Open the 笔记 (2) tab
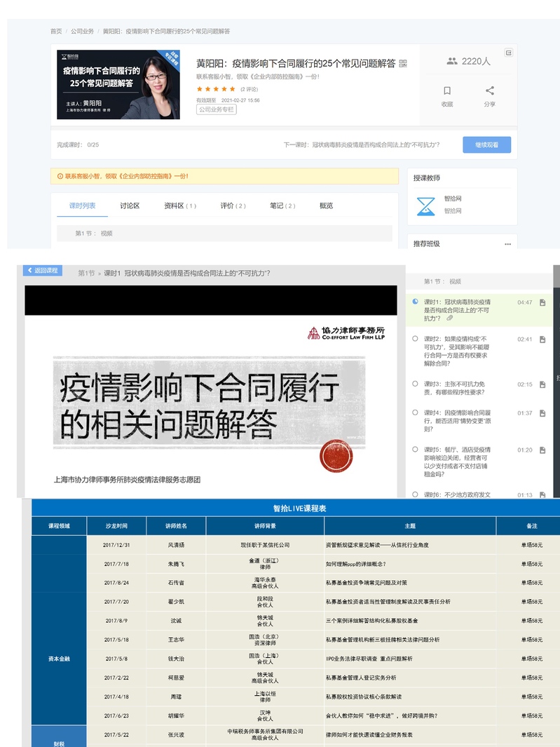Screen dimensions: 560x747 (282, 206)
